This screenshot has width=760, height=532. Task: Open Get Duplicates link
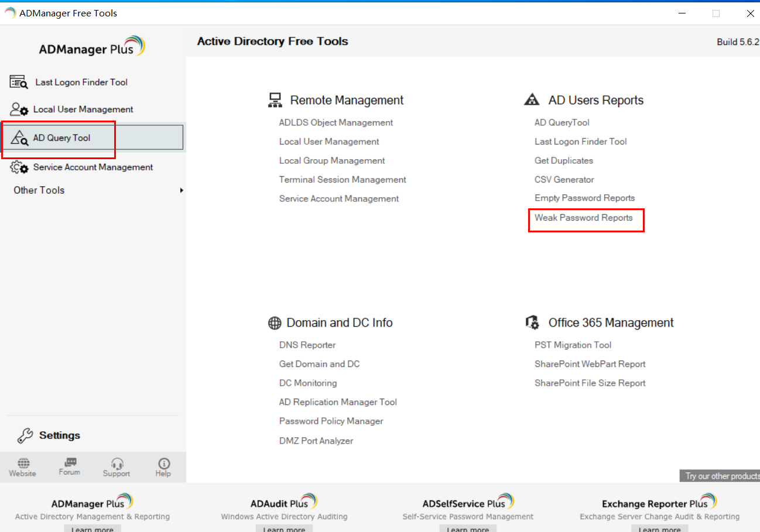(x=564, y=160)
